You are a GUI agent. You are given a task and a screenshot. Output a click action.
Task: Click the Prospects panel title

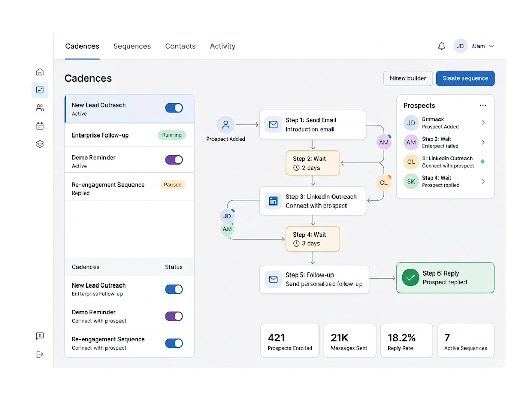(x=419, y=105)
